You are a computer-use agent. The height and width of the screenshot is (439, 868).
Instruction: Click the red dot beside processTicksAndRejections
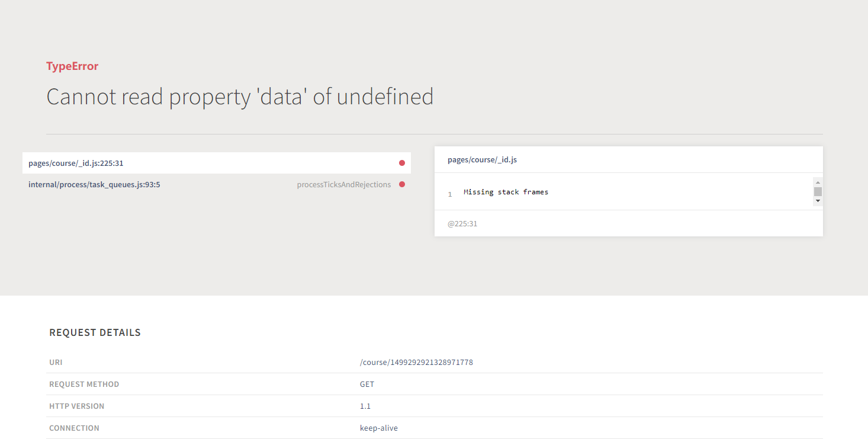(x=402, y=184)
